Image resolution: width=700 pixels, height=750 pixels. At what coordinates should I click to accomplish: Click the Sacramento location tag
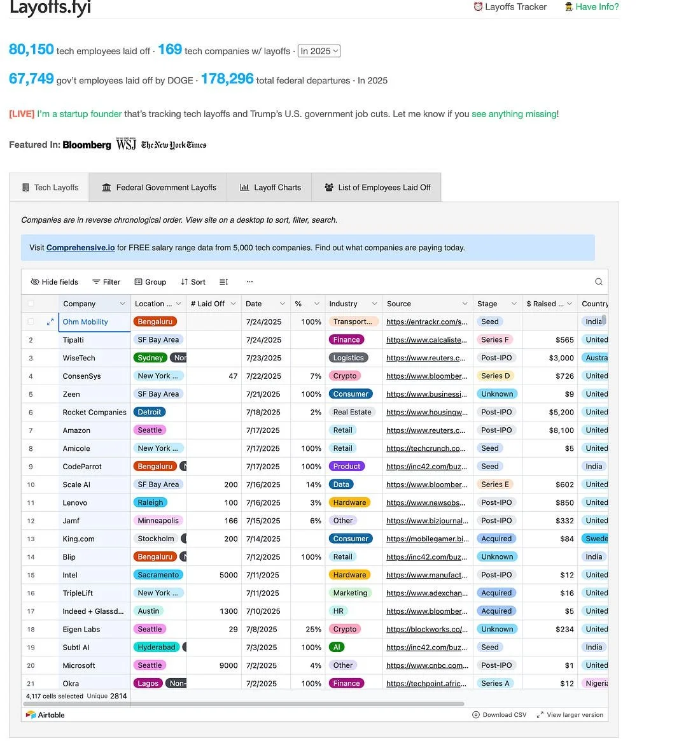pyautogui.click(x=158, y=575)
